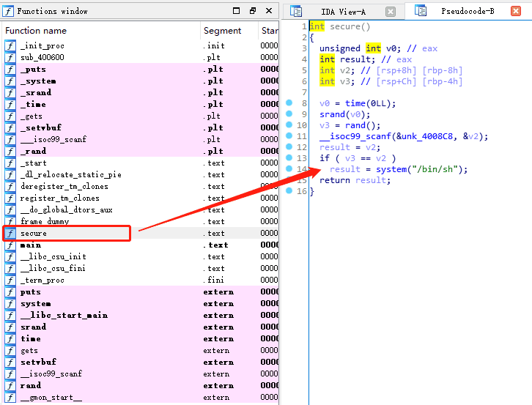This screenshot has width=532, height=405.
Task: Select the _init_proc function row
Action: (141, 45)
